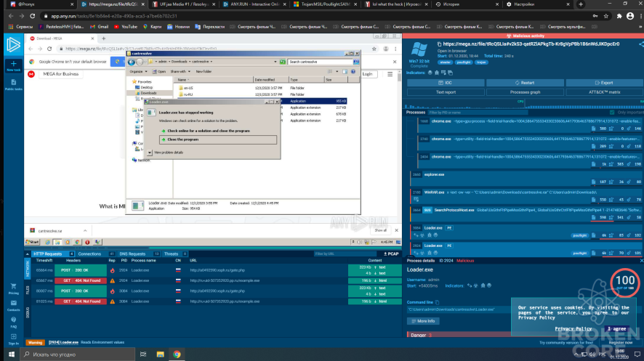Copy the mega.nz task URL icon
The height and width of the screenshot is (361, 644).
tap(439, 44)
